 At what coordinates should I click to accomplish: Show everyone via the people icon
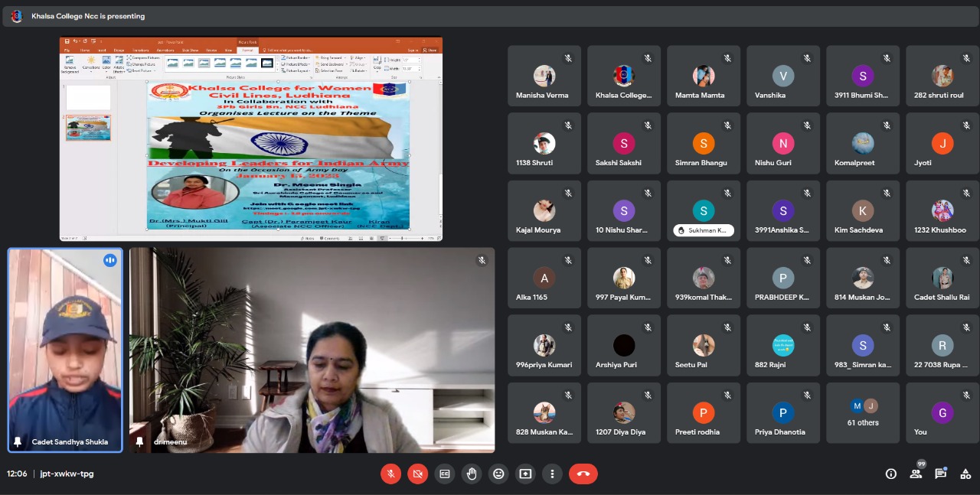[x=916, y=474]
